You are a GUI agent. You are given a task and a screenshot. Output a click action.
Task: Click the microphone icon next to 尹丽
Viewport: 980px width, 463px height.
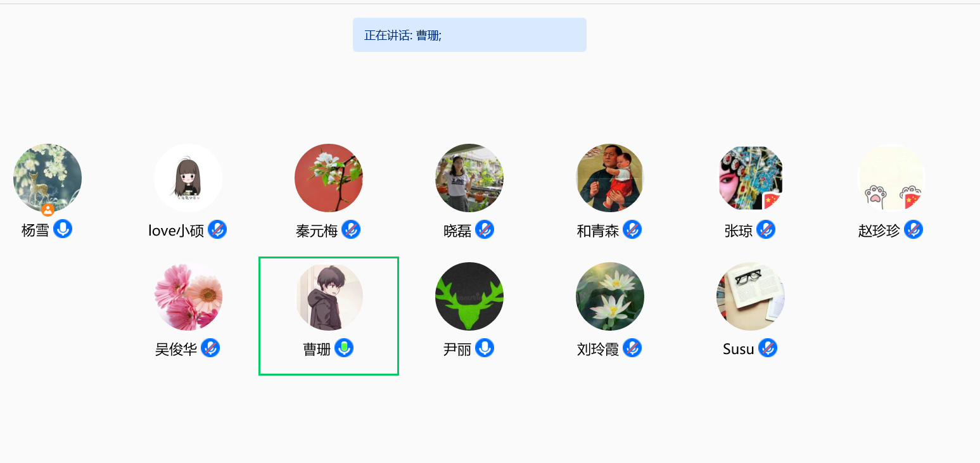[x=485, y=347]
